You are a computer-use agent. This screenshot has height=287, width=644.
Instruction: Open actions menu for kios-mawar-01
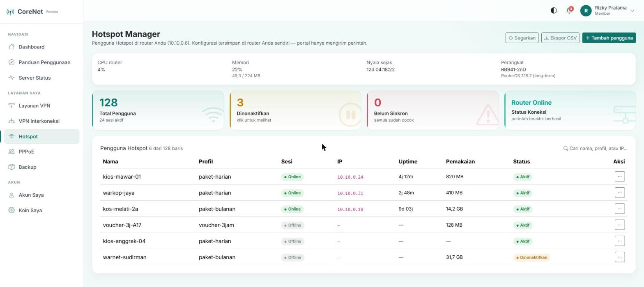619,177
